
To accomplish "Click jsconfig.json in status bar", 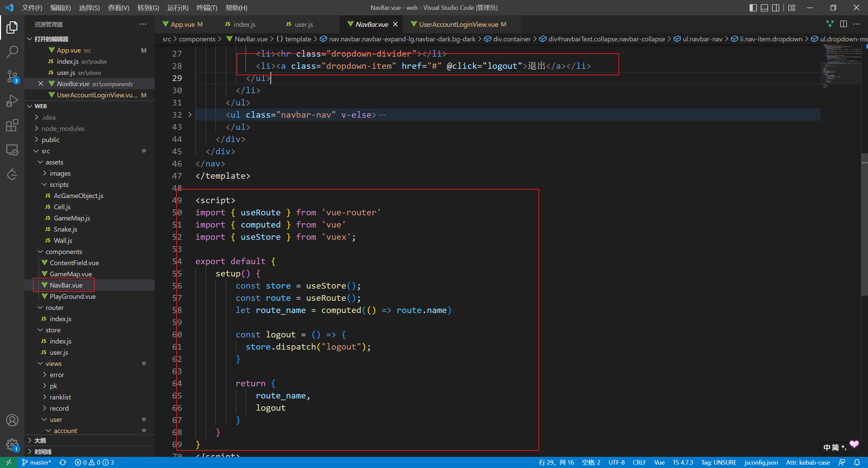I will [x=761, y=462].
